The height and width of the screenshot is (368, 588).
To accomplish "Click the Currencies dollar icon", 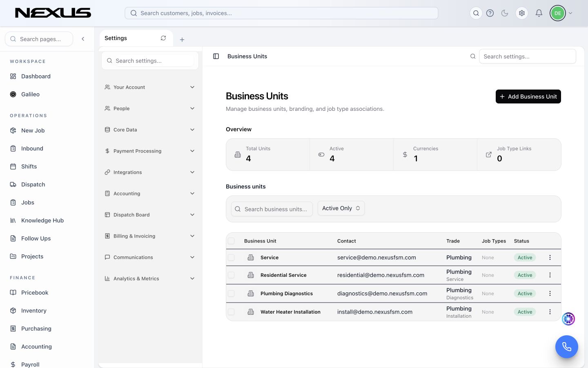I will tap(405, 155).
